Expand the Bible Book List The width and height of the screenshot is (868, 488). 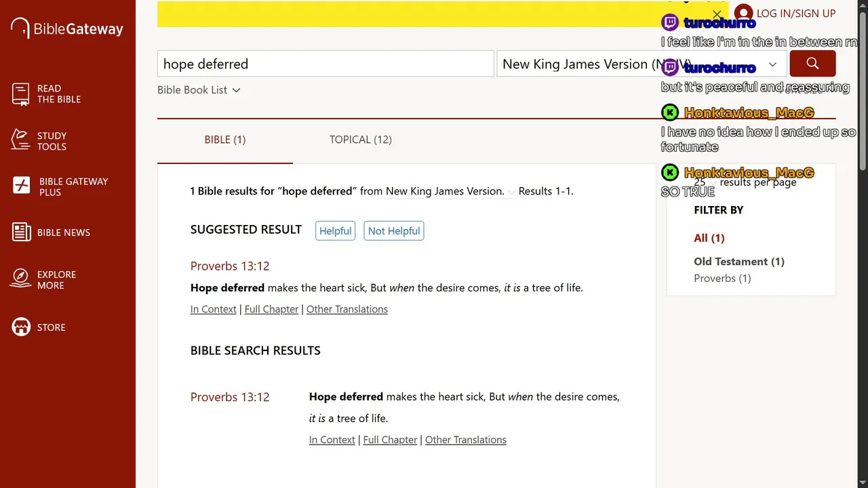point(199,89)
